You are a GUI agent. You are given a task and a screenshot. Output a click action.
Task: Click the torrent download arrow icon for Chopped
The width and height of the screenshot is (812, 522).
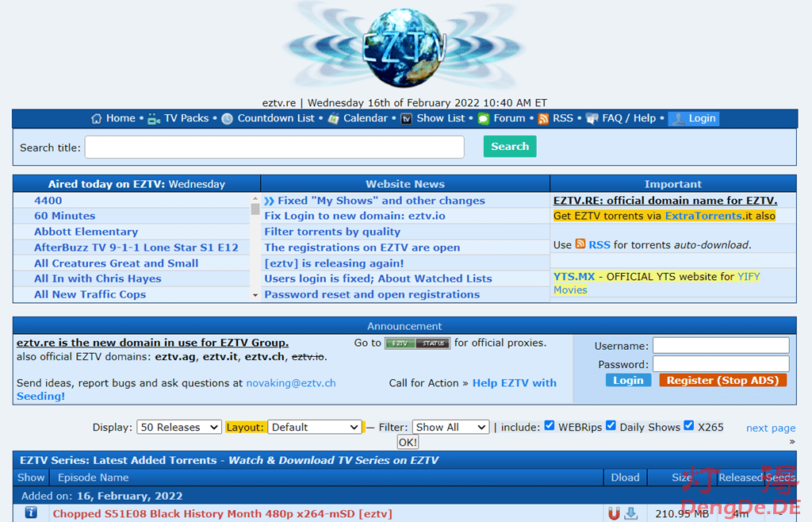click(631, 513)
